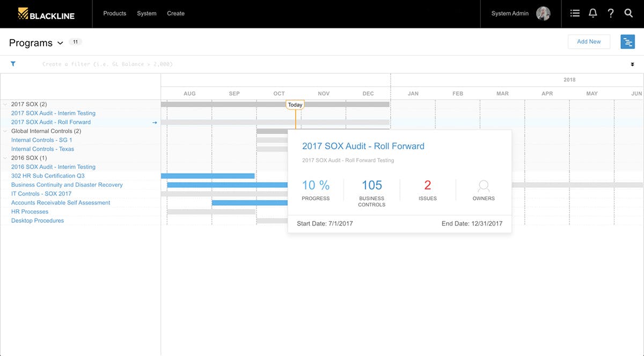Open the System menu
This screenshot has width=644, height=356.
click(147, 13)
